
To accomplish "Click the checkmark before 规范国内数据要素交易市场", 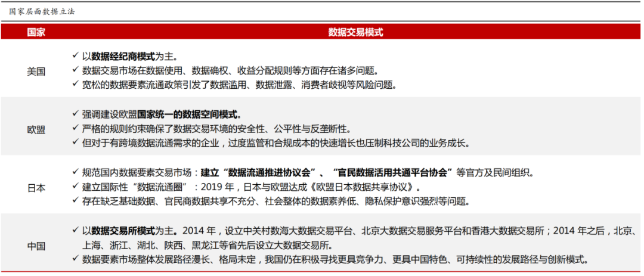I will tap(75, 172).
